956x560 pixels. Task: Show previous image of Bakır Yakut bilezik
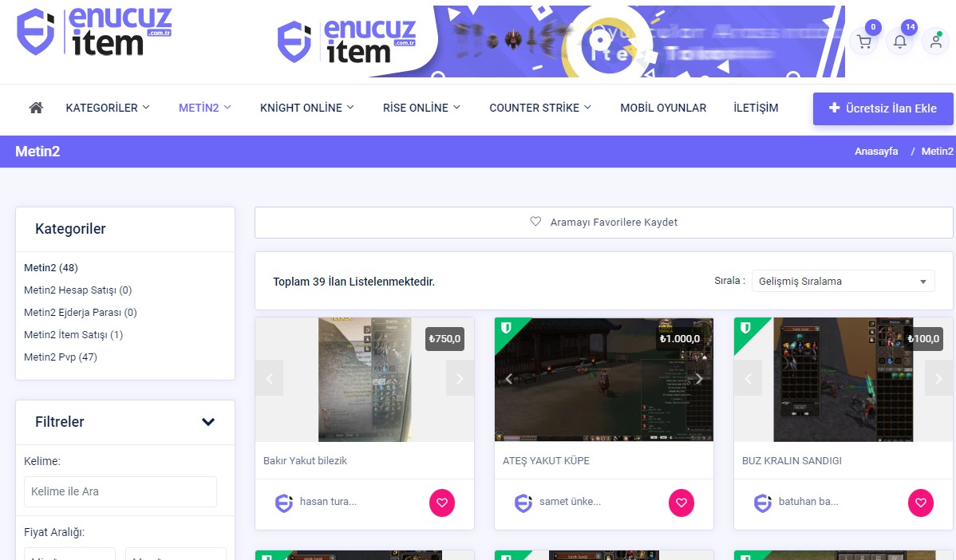click(270, 378)
